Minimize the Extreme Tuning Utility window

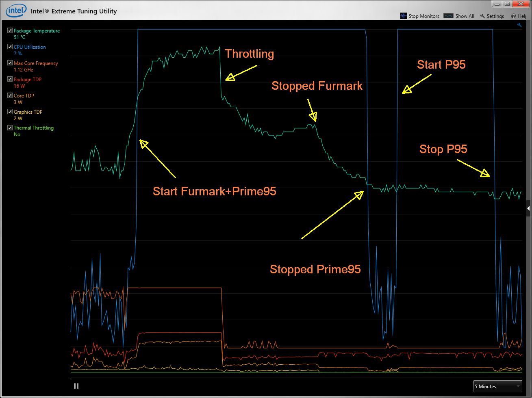[x=497, y=4]
